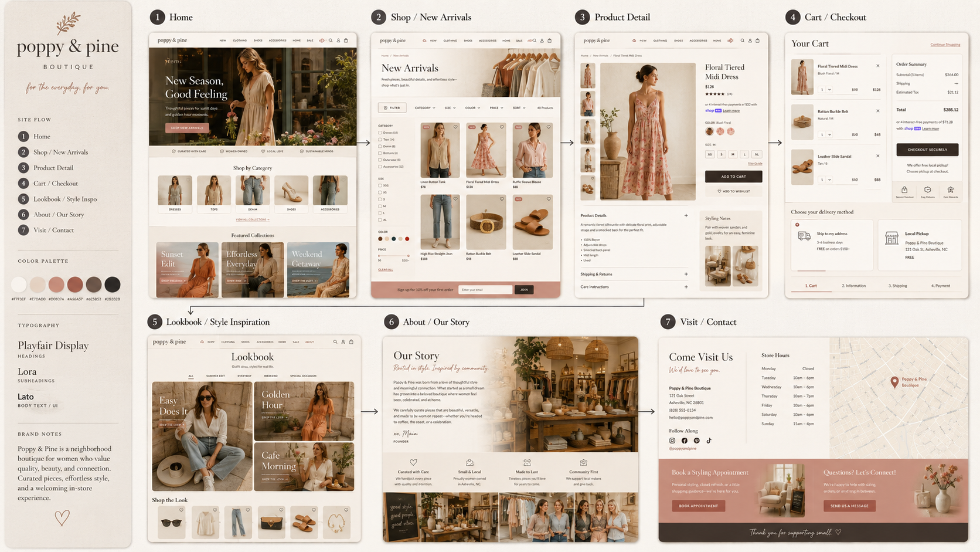Screen dimensions: 980x552
Task: Select the Weekend lookbook tab
Action: (271, 375)
